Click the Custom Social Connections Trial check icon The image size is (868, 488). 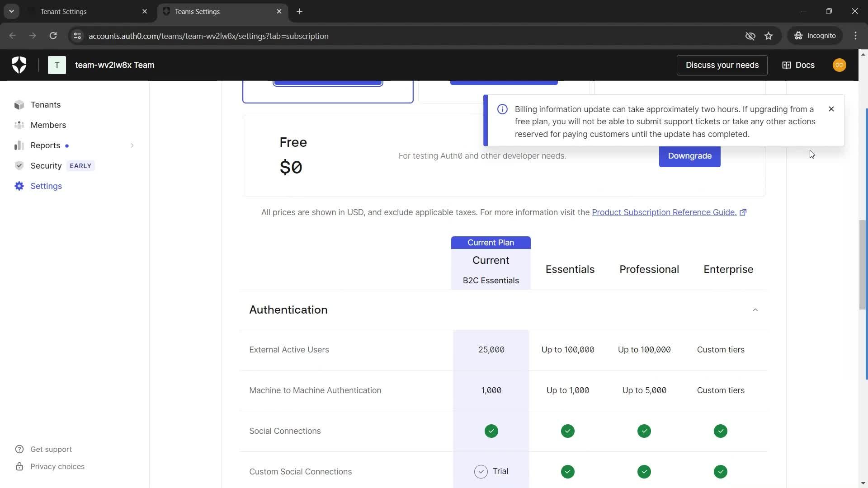tap(481, 472)
